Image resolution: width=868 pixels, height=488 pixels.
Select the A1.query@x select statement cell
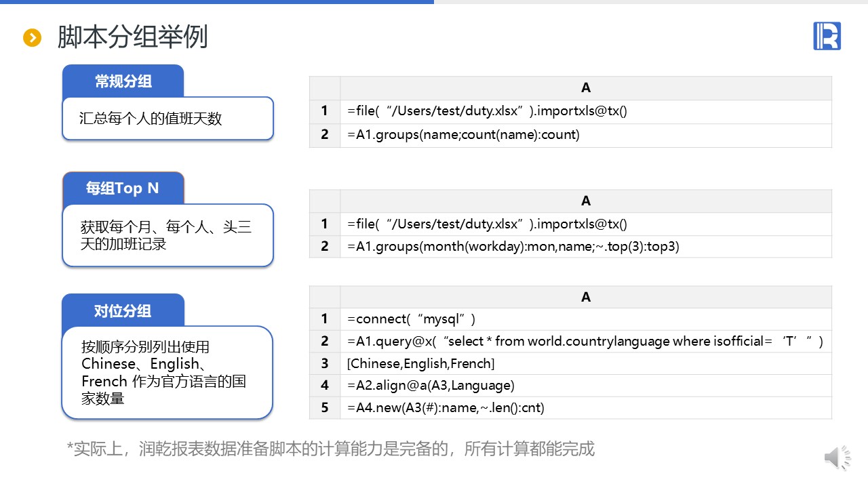[585, 342]
